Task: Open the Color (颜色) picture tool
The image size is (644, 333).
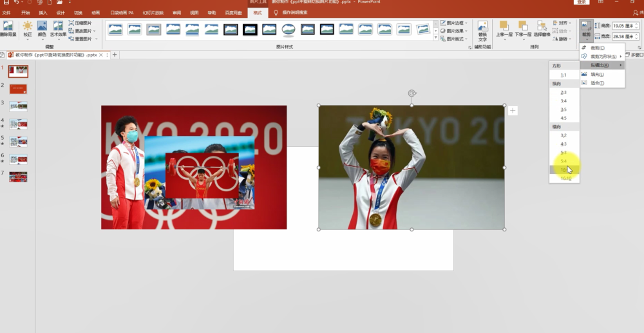Action: point(42,29)
